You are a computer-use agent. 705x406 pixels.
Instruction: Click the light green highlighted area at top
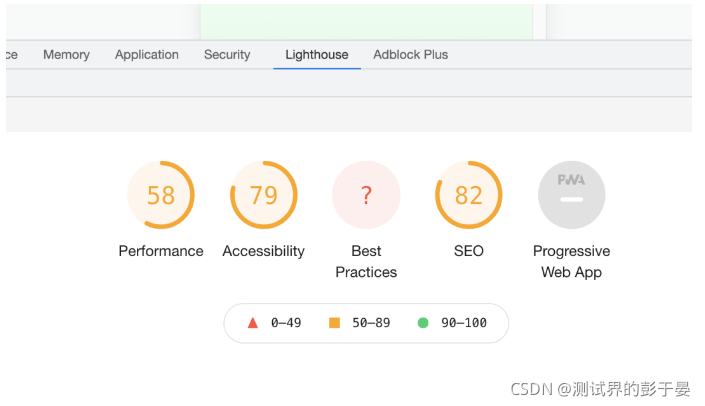tap(366, 22)
